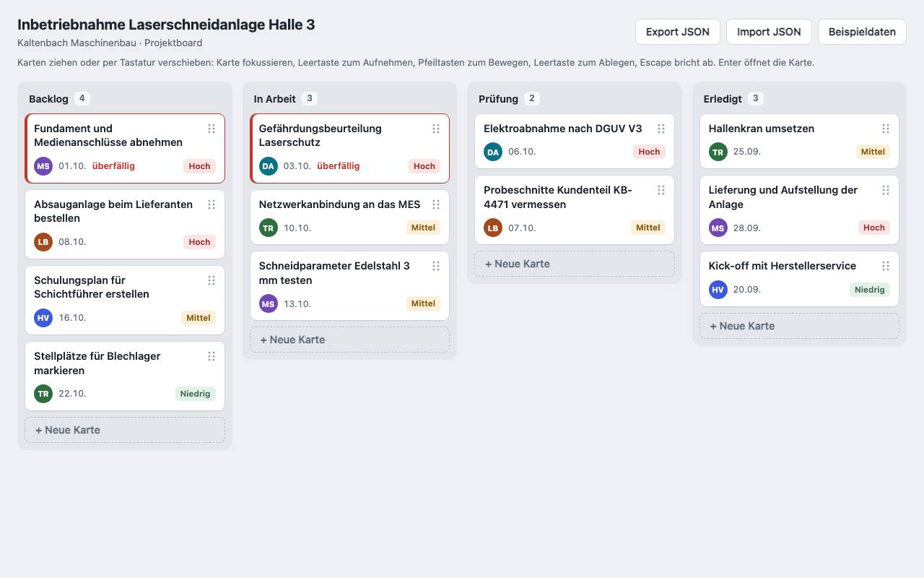Click TR avatar on Hallenkran umsetzen card
The image size is (924, 578).
click(718, 152)
